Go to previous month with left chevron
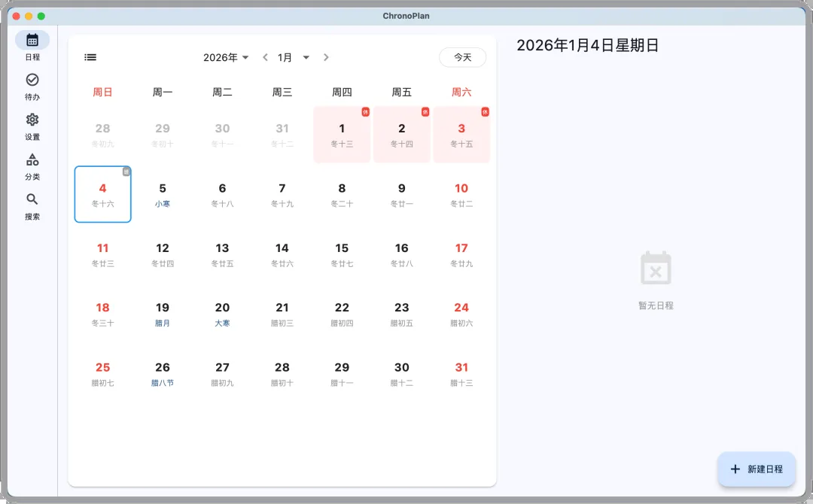 pyautogui.click(x=265, y=57)
